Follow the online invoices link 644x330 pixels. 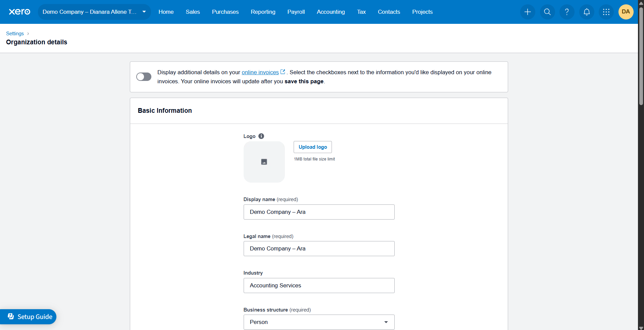(260, 72)
